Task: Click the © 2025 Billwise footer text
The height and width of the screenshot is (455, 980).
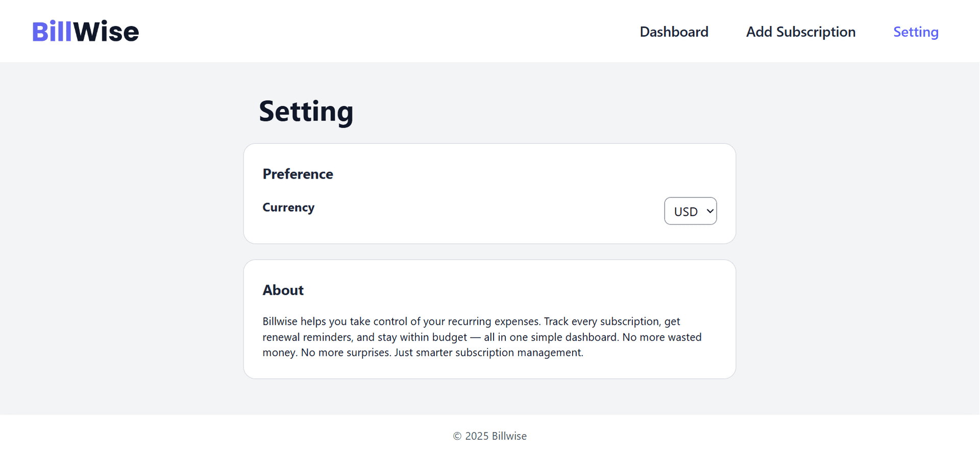Action: [x=489, y=436]
